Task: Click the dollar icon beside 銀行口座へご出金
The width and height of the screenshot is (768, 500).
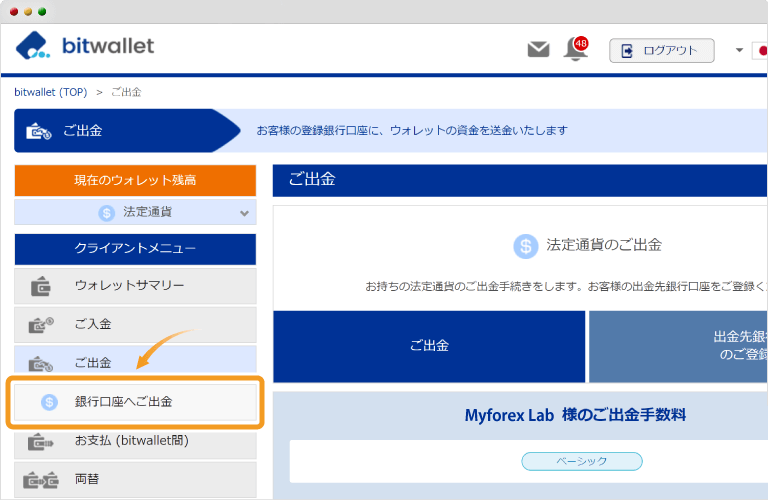Action: 49,402
